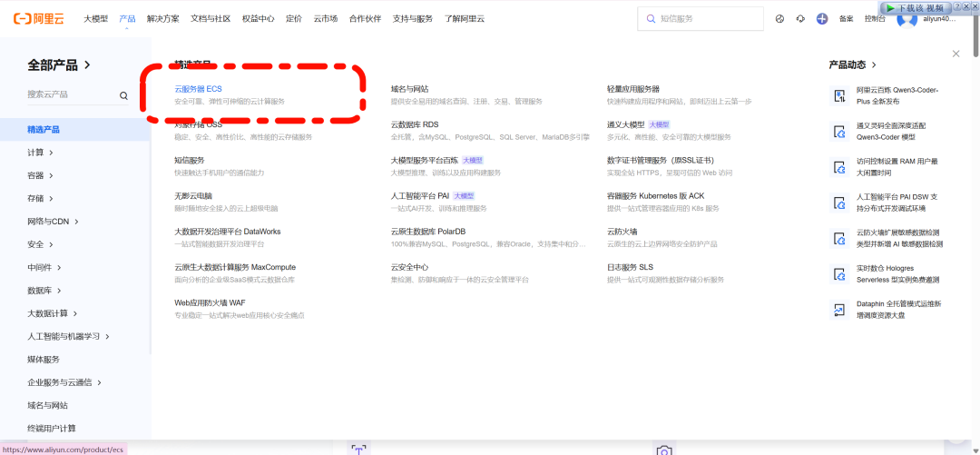Focus the 短信服务 top search field
This screenshot has width=980, height=455.
point(701,19)
